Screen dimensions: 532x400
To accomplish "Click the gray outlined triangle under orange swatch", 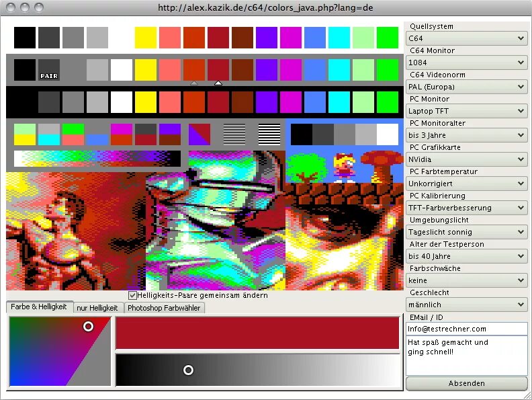I will pos(194,83).
